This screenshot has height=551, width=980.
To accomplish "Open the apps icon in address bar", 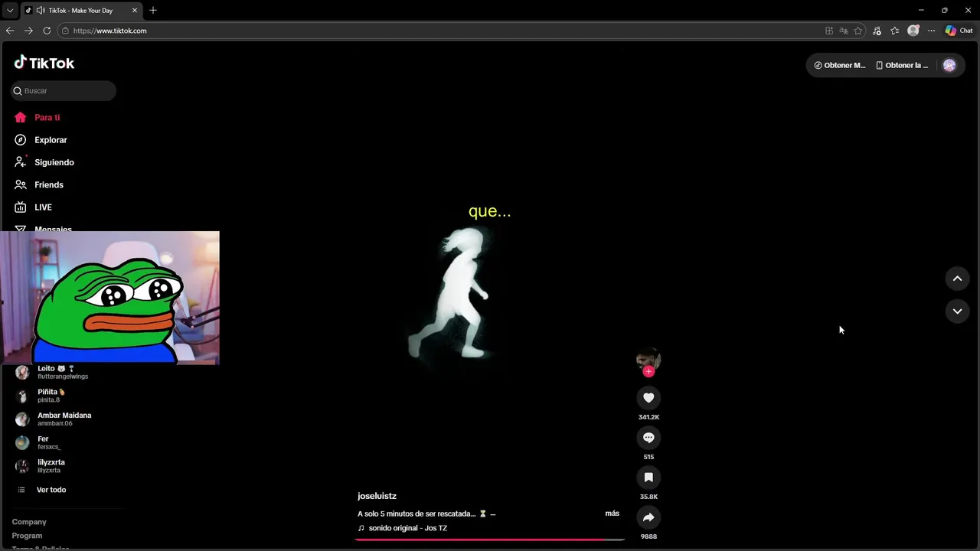I will coord(829,31).
